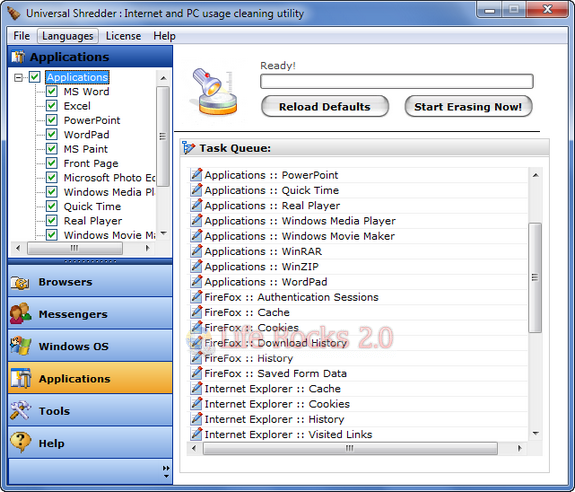Click pencil icon beside Applications :: PowerPoint
This screenshot has width=575, height=492.
point(196,175)
